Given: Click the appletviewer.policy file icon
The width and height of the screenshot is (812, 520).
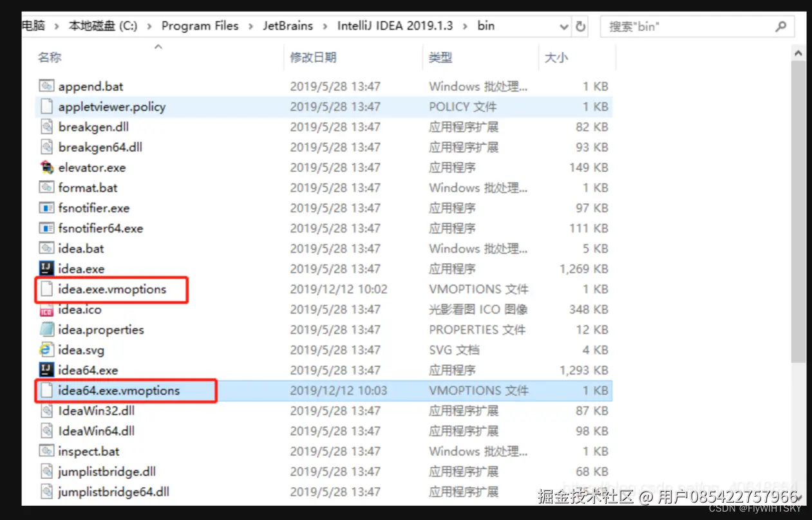Looking at the screenshot, I should coord(46,107).
